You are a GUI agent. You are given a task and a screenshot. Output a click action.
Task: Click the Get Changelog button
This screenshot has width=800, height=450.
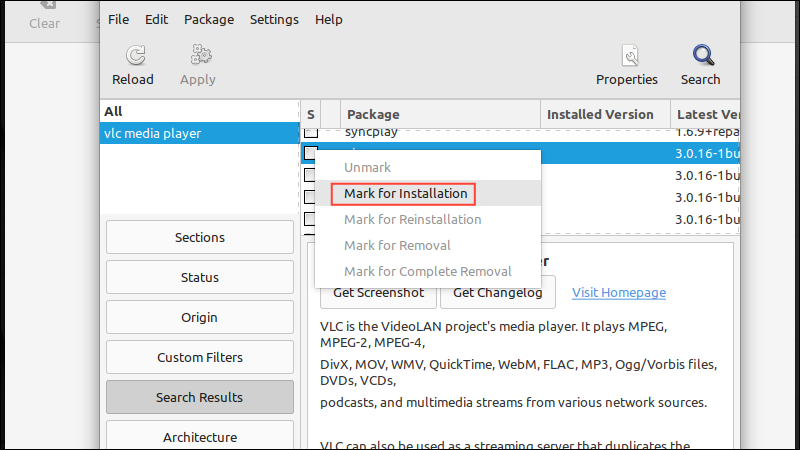497,293
